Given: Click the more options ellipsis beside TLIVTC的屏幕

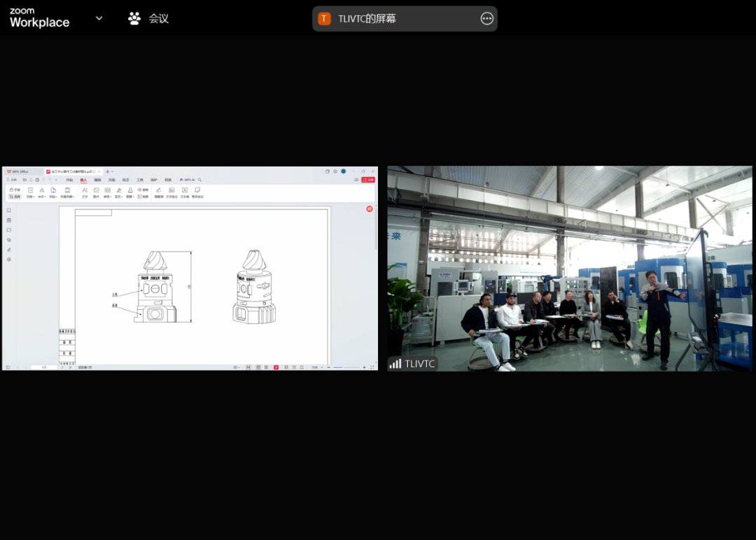Looking at the screenshot, I should point(486,19).
